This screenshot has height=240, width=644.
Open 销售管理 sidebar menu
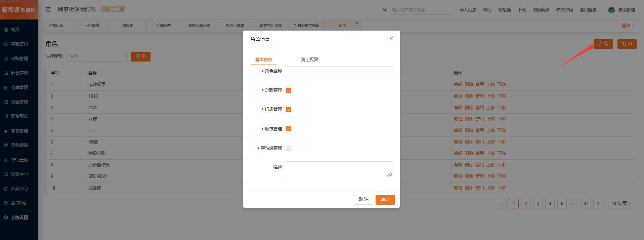click(19, 73)
